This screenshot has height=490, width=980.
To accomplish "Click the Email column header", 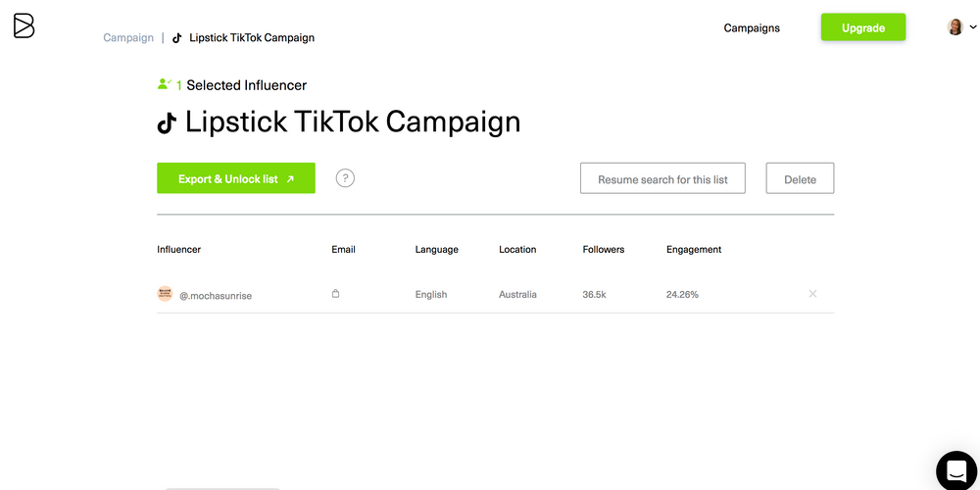I will 343,249.
